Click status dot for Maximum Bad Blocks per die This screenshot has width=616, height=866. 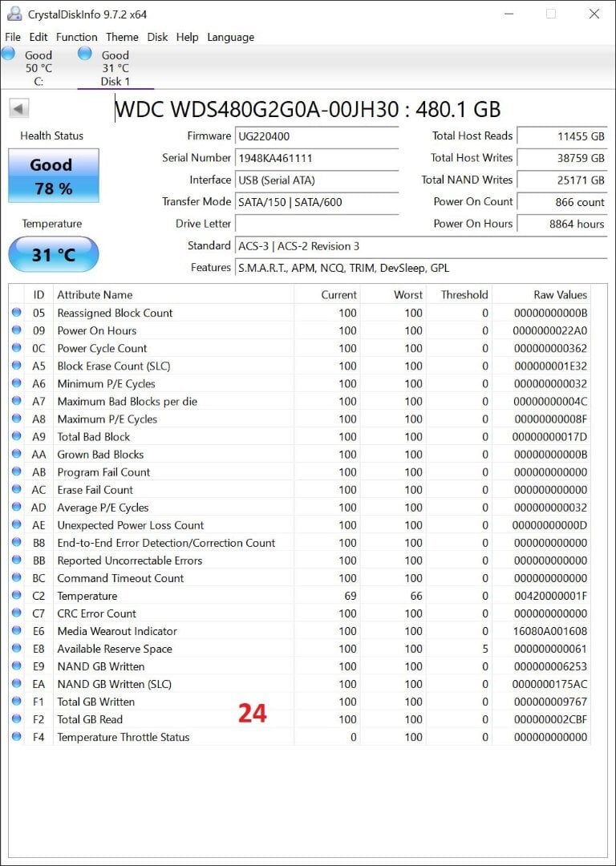[17, 401]
